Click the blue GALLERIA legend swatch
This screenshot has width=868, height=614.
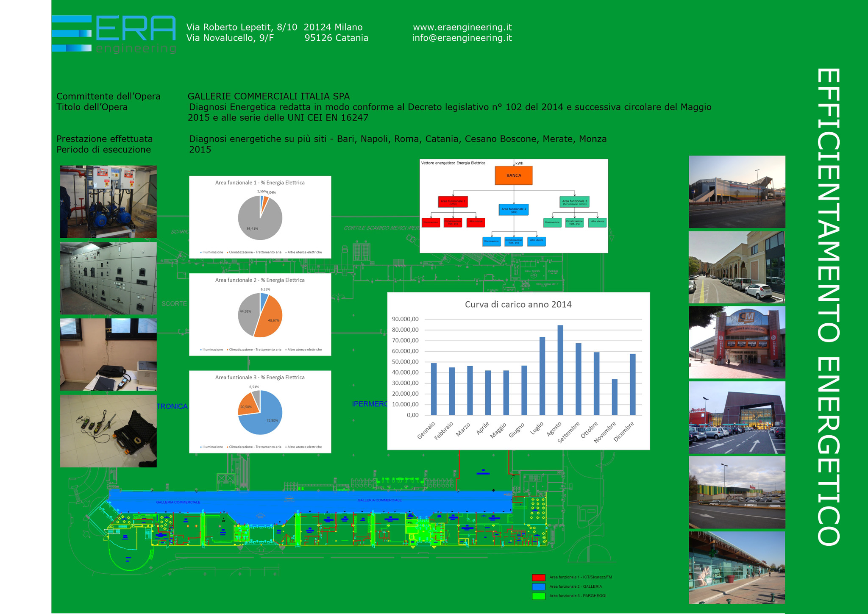pyautogui.click(x=538, y=586)
